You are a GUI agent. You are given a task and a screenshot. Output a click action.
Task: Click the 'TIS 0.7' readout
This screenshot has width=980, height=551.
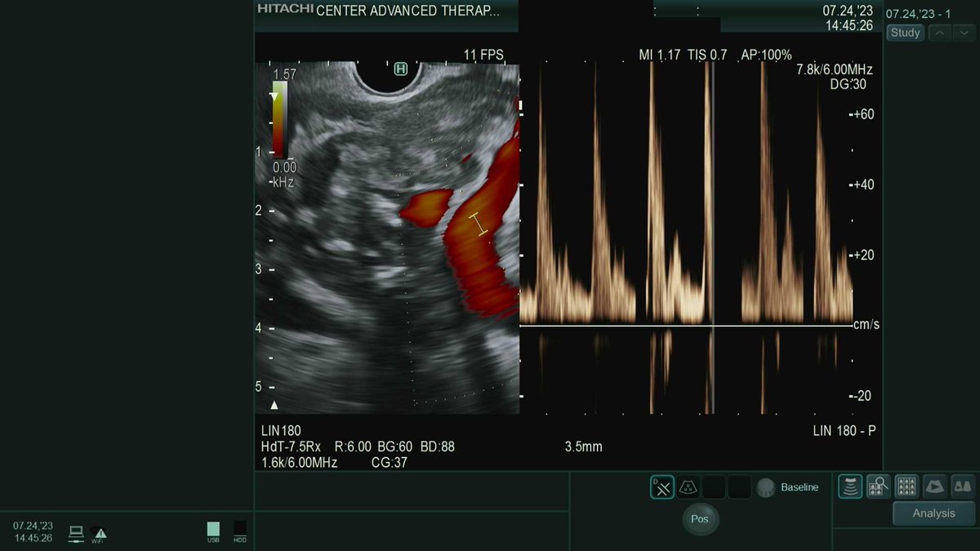tap(707, 55)
